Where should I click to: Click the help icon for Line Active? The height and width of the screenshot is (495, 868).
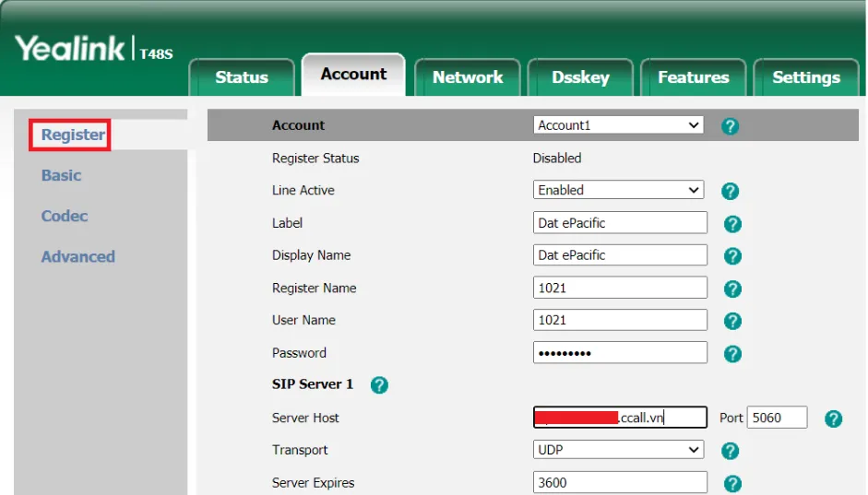pyautogui.click(x=730, y=192)
